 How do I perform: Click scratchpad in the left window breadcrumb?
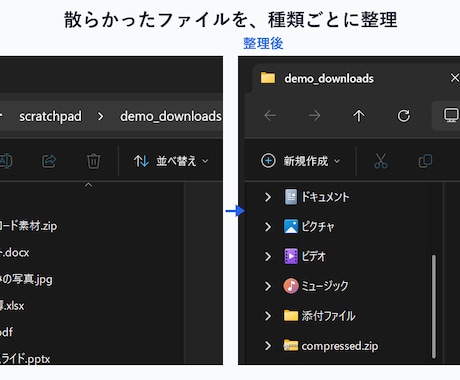pyautogui.click(x=50, y=116)
